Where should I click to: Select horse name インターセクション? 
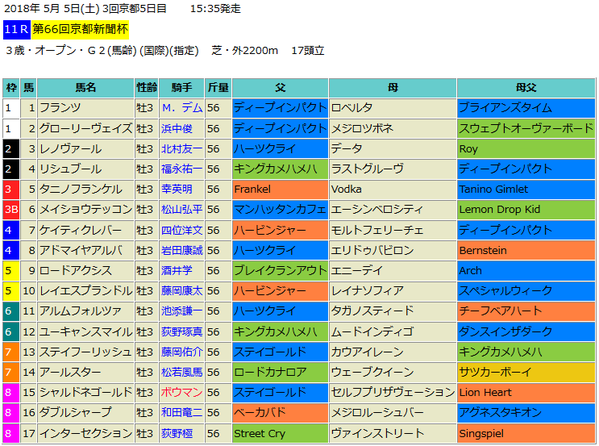click(x=86, y=433)
